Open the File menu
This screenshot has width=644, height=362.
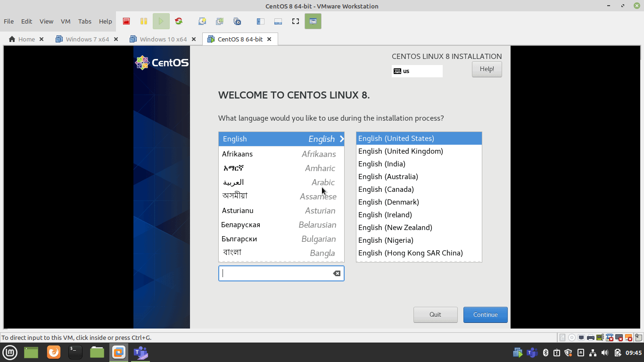point(9,21)
